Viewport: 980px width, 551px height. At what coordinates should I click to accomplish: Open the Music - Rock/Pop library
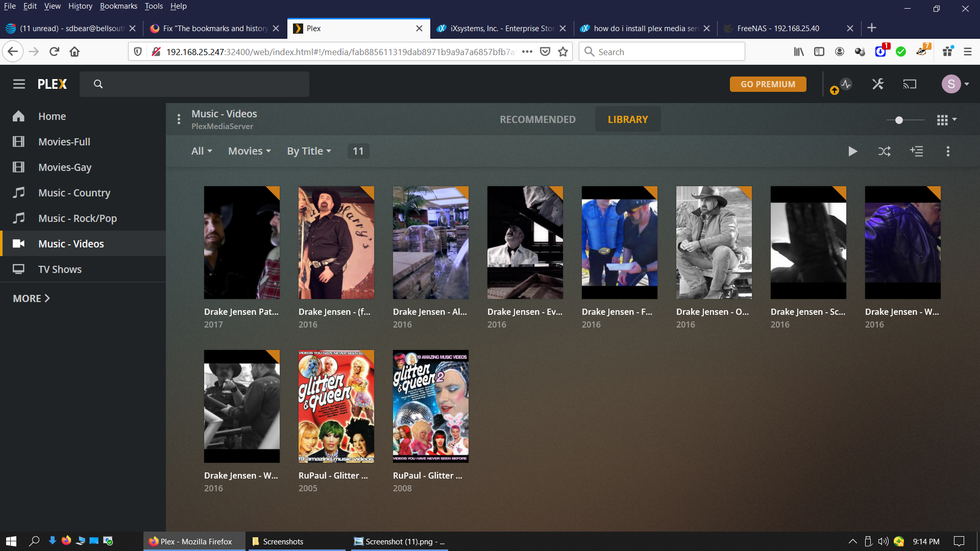point(83,218)
